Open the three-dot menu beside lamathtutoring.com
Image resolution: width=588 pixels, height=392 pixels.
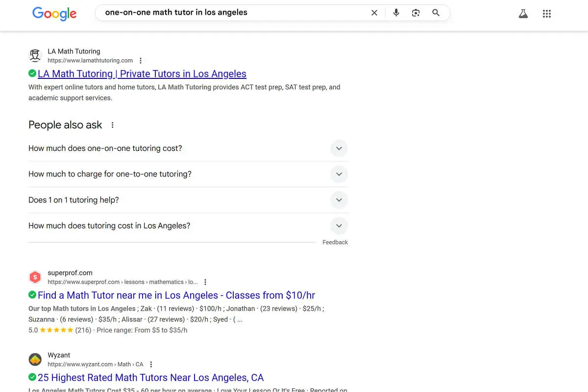point(141,60)
